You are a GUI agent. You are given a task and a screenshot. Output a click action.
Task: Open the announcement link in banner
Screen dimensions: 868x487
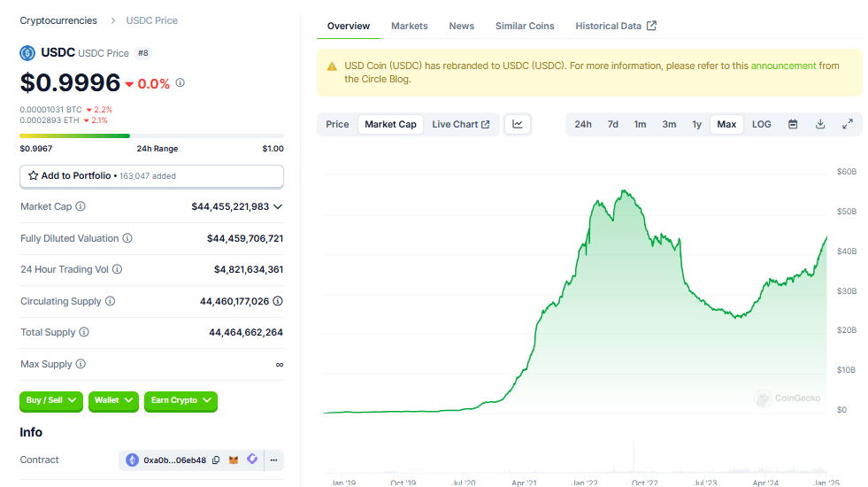tap(783, 66)
